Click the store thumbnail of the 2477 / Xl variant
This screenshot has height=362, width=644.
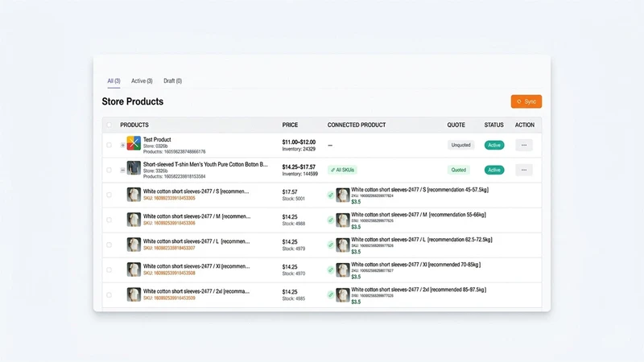click(134, 269)
